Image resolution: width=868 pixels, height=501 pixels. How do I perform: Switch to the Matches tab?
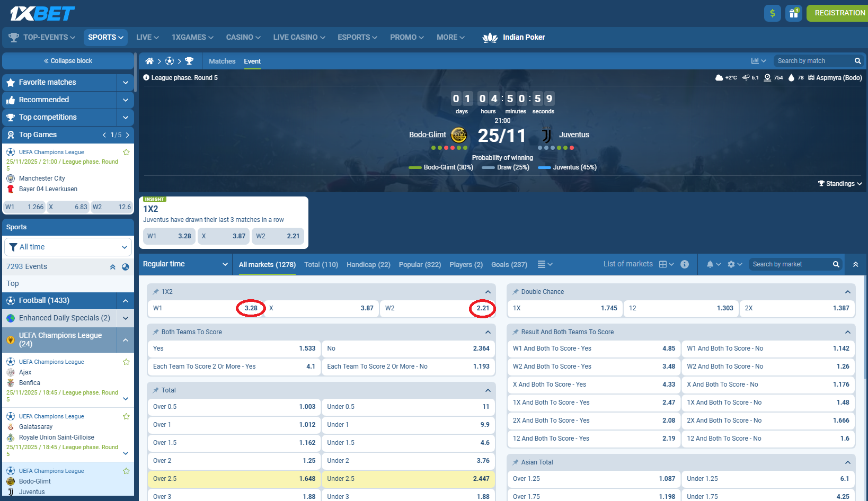click(x=222, y=61)
